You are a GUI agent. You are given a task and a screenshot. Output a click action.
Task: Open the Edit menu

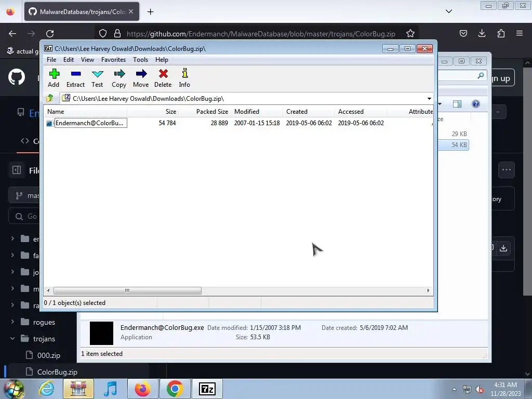tap(69, 60)
